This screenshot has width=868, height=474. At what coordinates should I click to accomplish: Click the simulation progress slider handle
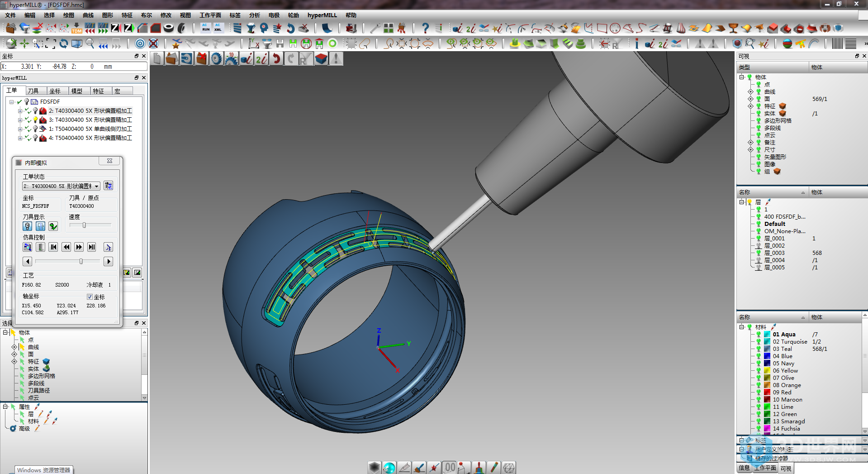tap(81, 261)
